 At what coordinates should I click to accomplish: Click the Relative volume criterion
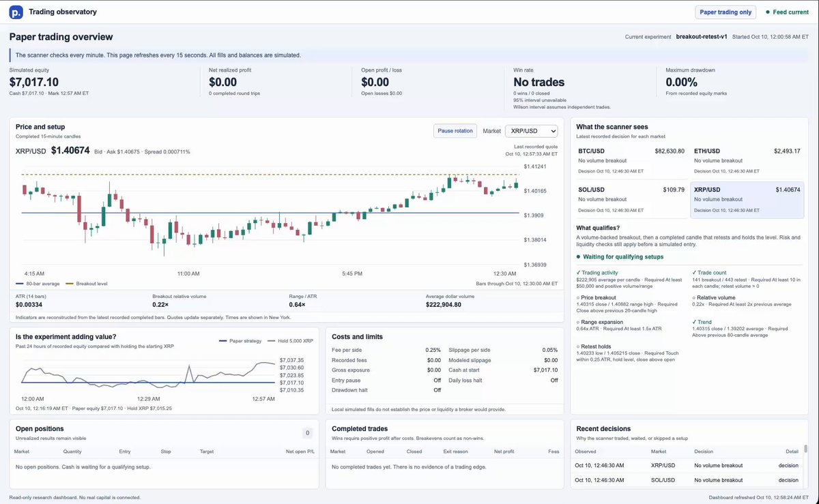[x=747, y=301]
